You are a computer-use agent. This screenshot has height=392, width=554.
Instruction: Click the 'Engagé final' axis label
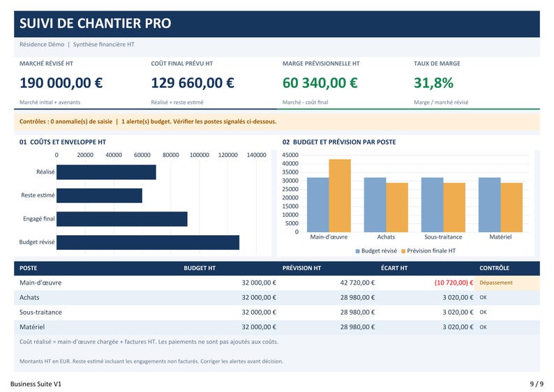click(x=39, y=219)
